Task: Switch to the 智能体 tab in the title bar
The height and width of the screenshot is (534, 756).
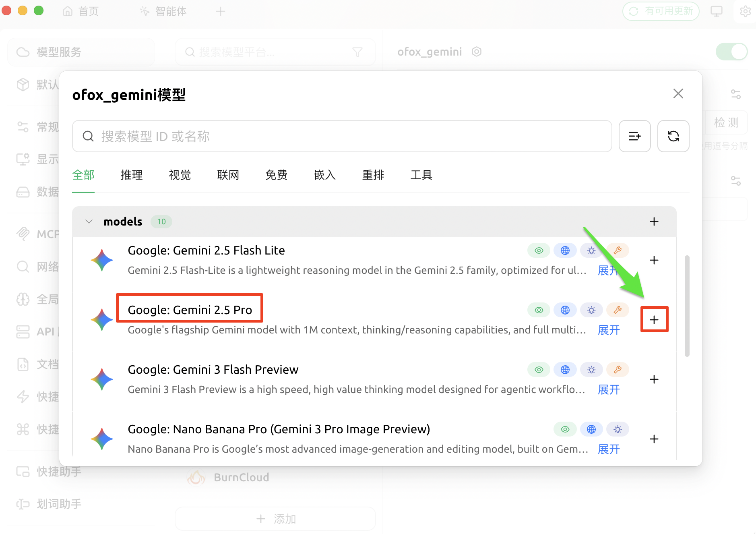Action: tap(163, 11)
